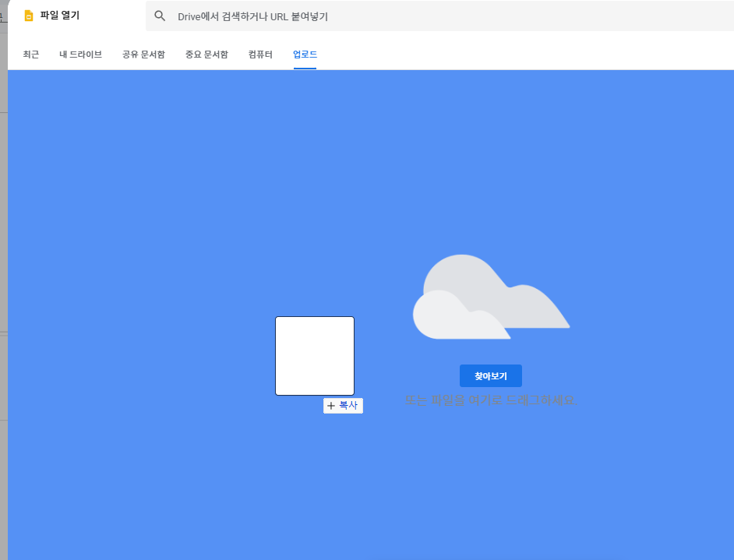Focus the Drive search or URL field
This screenshot has height=560, width=734.
pyautogui.click(x=439, y=16)
